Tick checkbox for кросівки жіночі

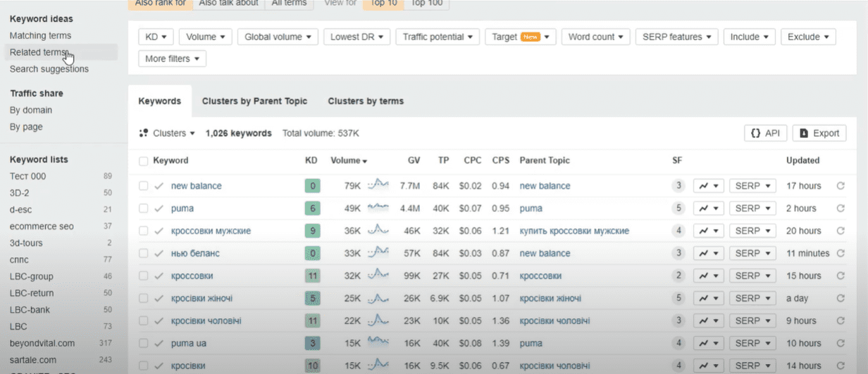coord(144,299)
